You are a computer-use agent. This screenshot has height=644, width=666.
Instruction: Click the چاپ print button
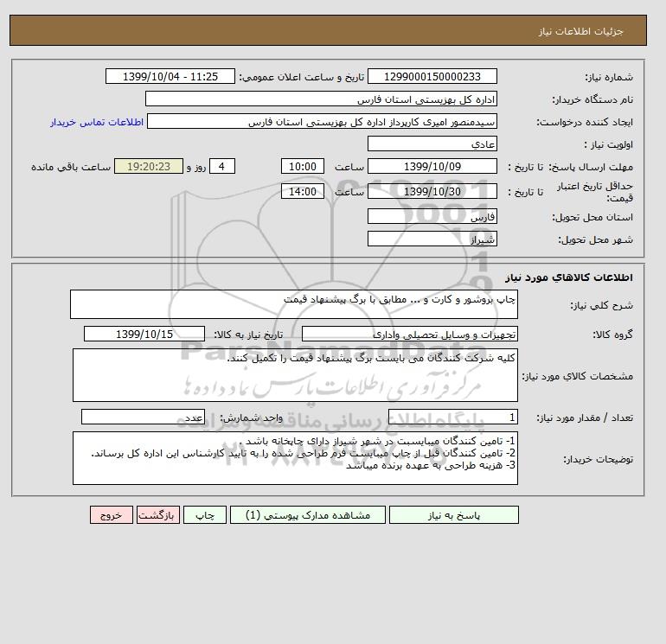205,515
